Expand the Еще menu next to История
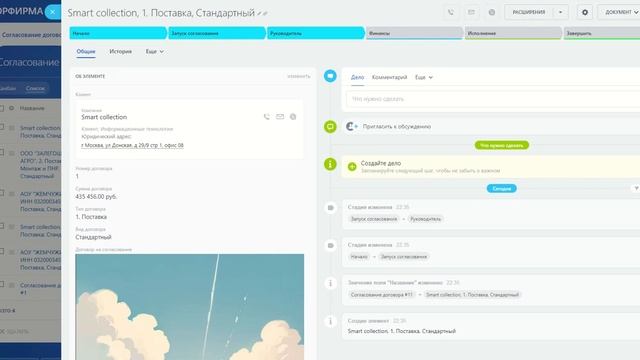Screen dimensions: 640x360 pyautogui.click(x=154, y=51)
